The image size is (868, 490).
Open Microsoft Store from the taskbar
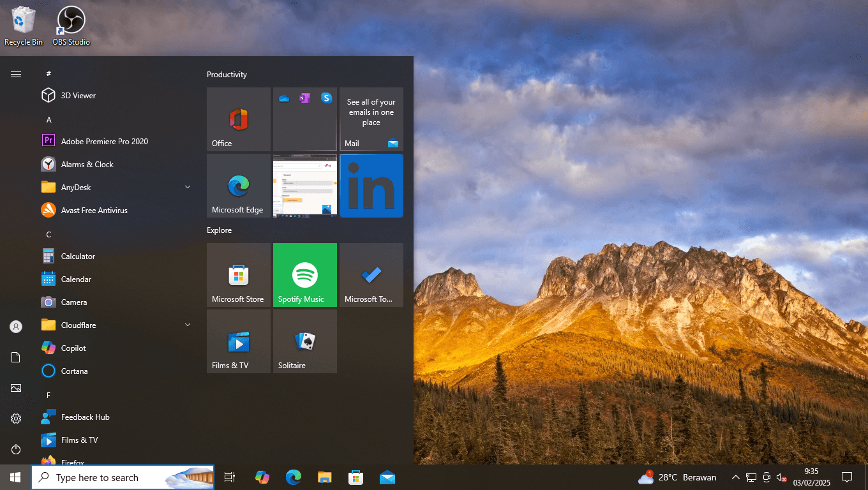click(355, 477)
